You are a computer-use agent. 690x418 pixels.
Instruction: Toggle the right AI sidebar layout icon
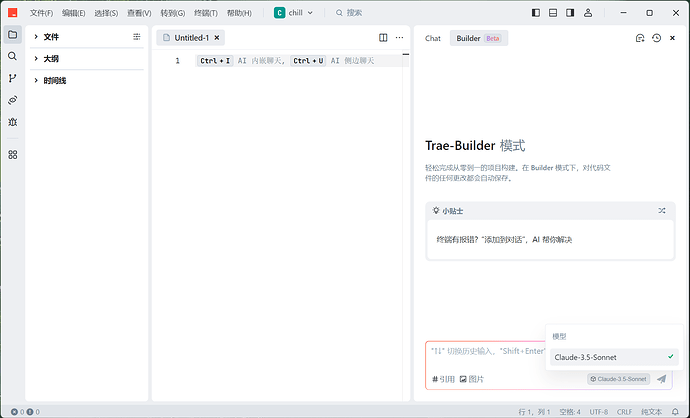570,13
